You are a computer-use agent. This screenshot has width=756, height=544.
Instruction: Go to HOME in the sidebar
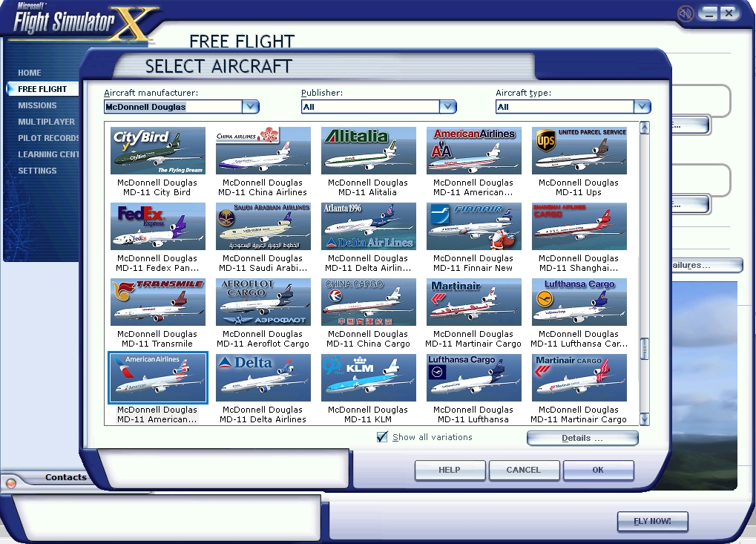30,73
